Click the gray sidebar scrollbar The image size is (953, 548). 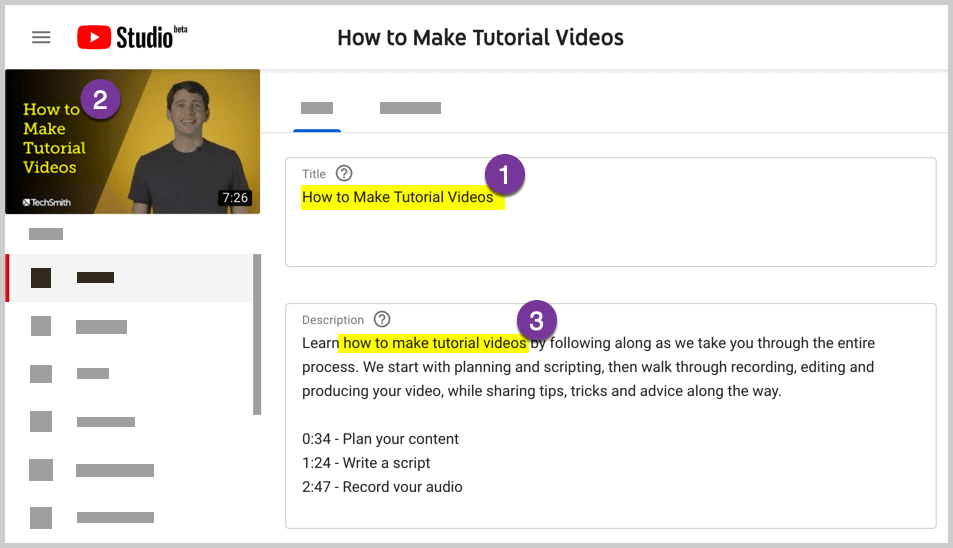(257, 334)
